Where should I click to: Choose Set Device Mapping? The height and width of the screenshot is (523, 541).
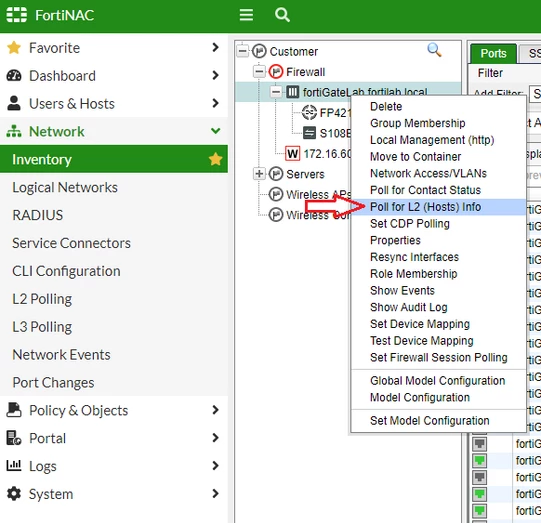tap(439, 324)
